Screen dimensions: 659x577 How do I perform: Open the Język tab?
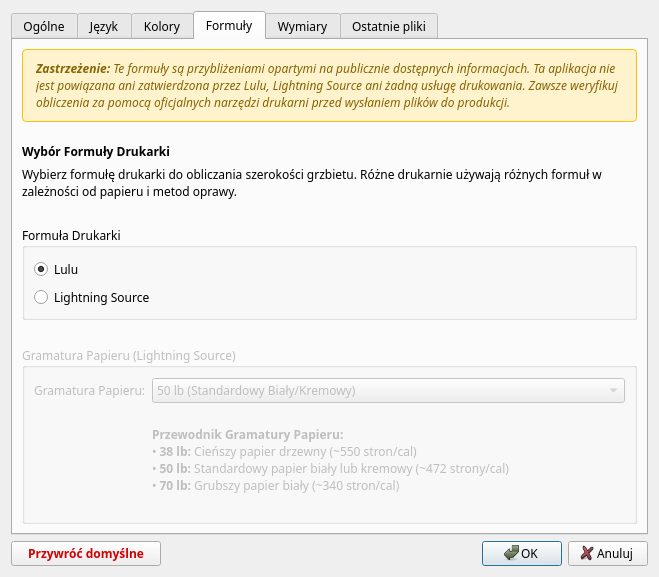(x=103, y=27)
